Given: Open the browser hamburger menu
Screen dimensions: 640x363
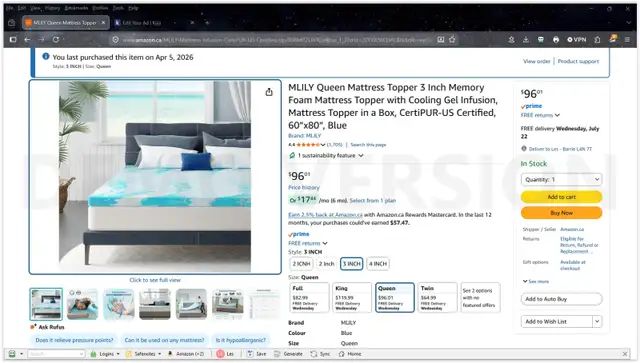Looking at the screenshot, I should [x=627, y=40].
